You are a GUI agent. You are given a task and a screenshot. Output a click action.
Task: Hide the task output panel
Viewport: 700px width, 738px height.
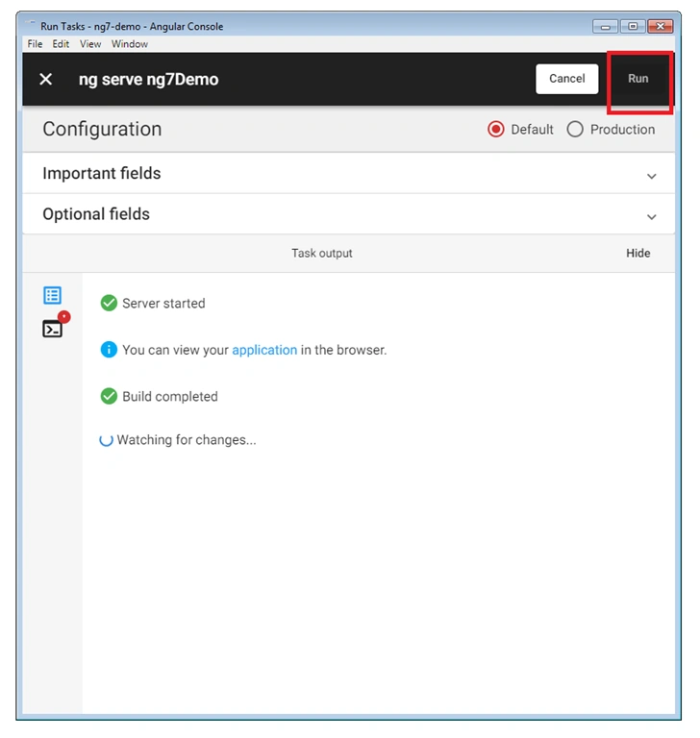pyautogui.click(x=638, y=254)
